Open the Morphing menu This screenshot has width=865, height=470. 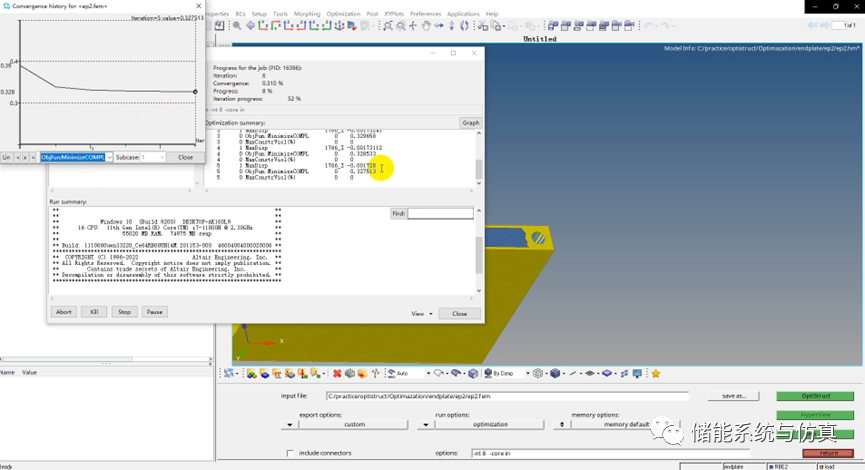pos(307,14)
